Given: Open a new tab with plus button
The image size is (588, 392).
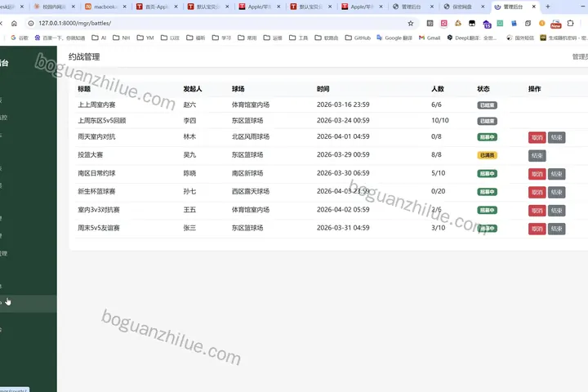Looking at the screenshot, I should click(x=547, y=7).
